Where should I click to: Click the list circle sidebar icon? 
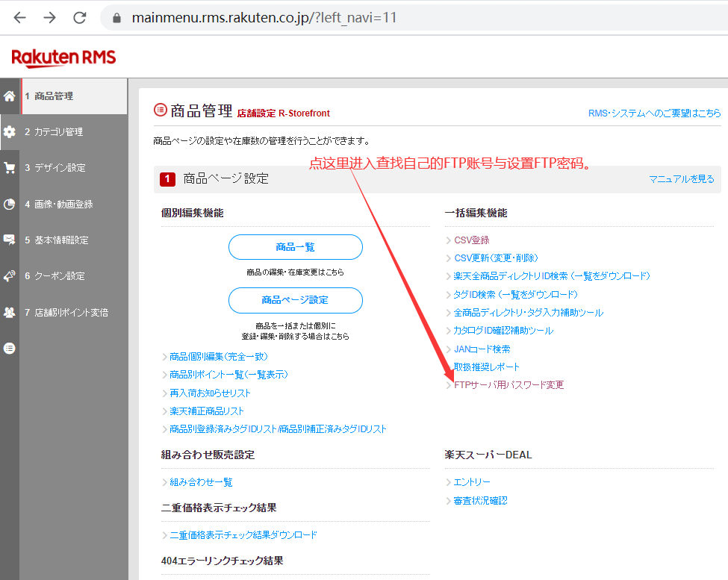[x=9, y=348]
